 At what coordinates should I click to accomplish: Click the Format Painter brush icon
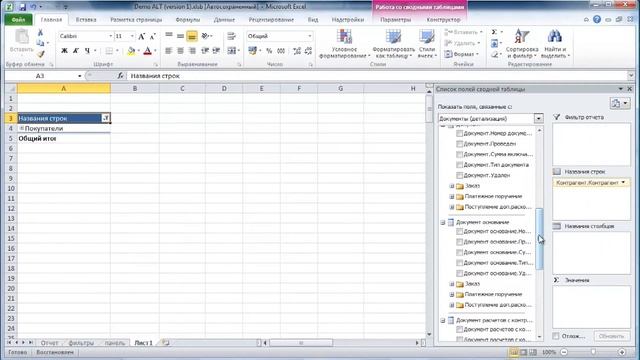point(40,53)
